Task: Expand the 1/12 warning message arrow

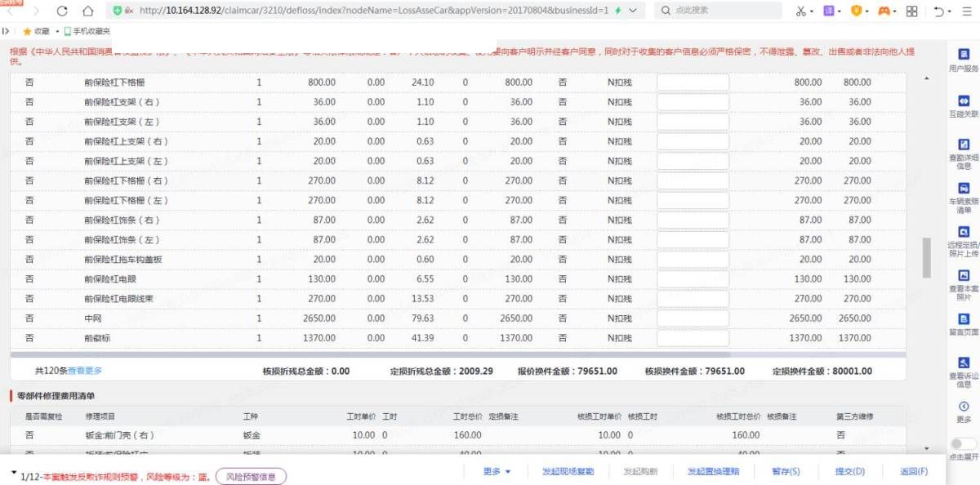Action: click(x=13, y=474)
